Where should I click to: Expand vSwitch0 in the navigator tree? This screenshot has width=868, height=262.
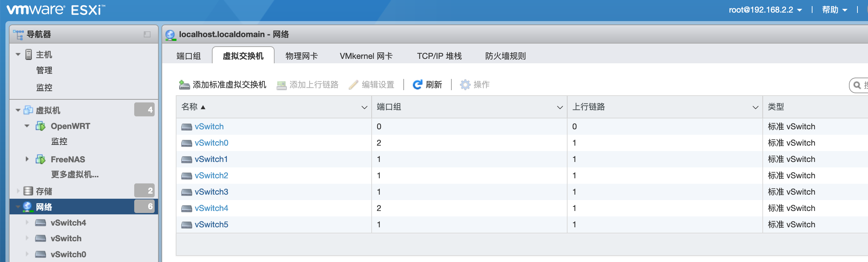pyautogui.click(x=27, y=254)
